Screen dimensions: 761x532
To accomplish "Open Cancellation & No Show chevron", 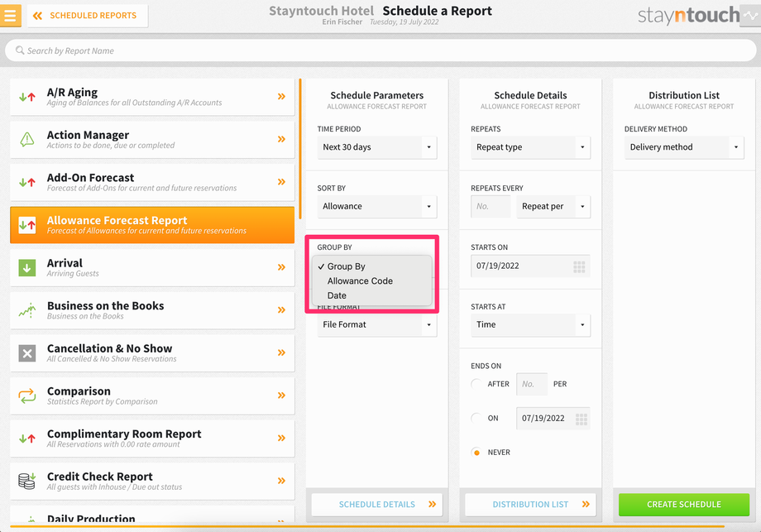I will [281, 353].
